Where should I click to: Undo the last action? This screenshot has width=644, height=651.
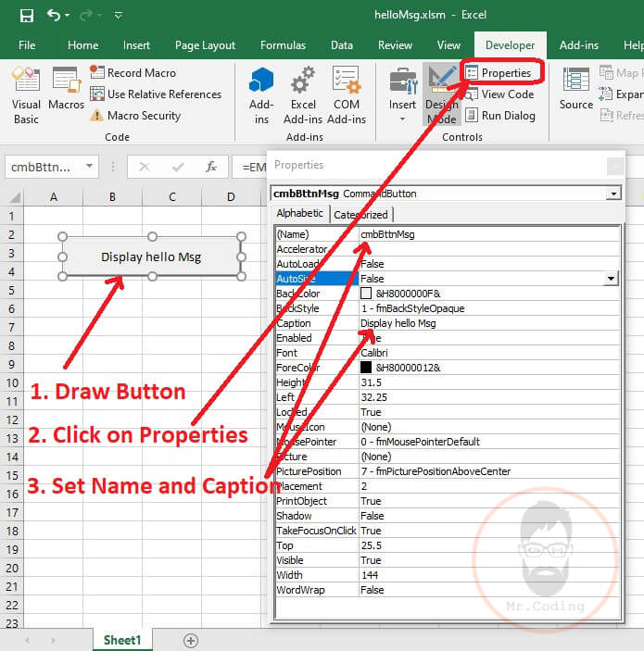[53, 16]
